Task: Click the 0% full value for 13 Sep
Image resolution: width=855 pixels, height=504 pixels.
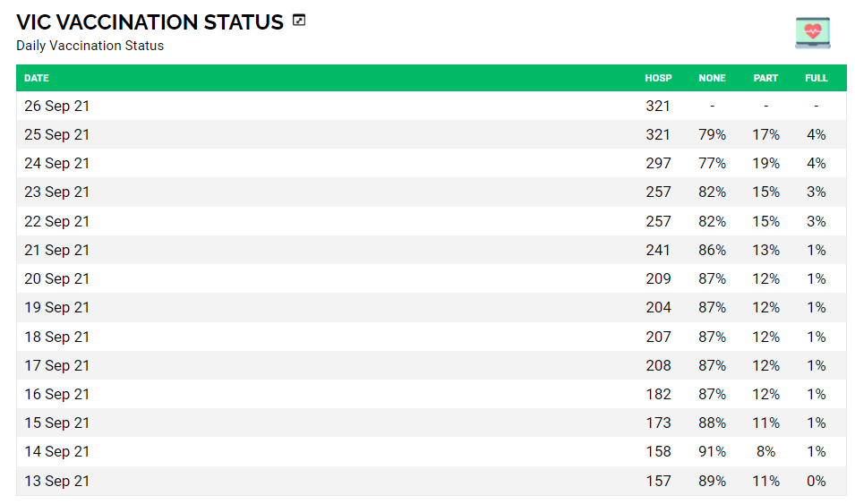Action: coord(816,481)
